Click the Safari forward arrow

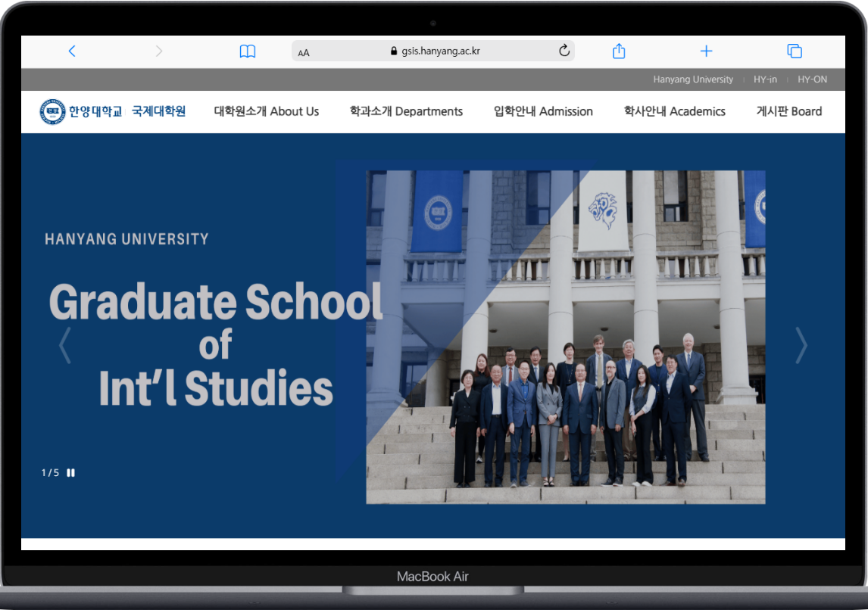pyautogui.click(x=158, y=51)
